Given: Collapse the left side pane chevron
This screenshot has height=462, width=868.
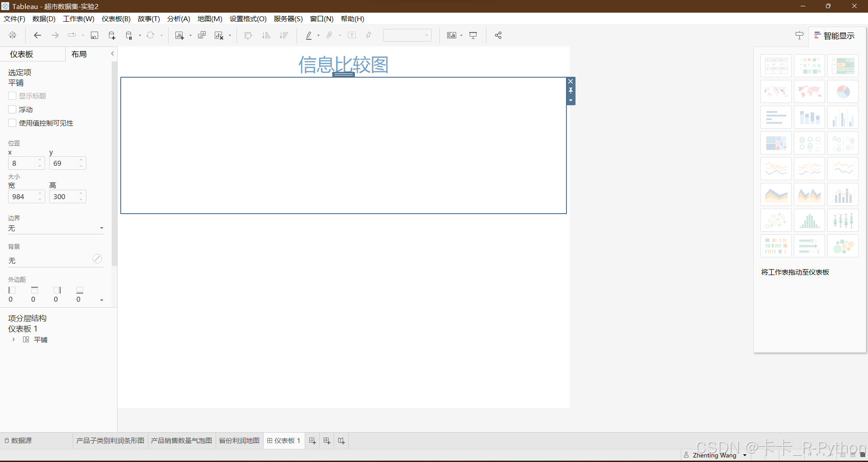Looking at the screenshot, I should (113, 53).
